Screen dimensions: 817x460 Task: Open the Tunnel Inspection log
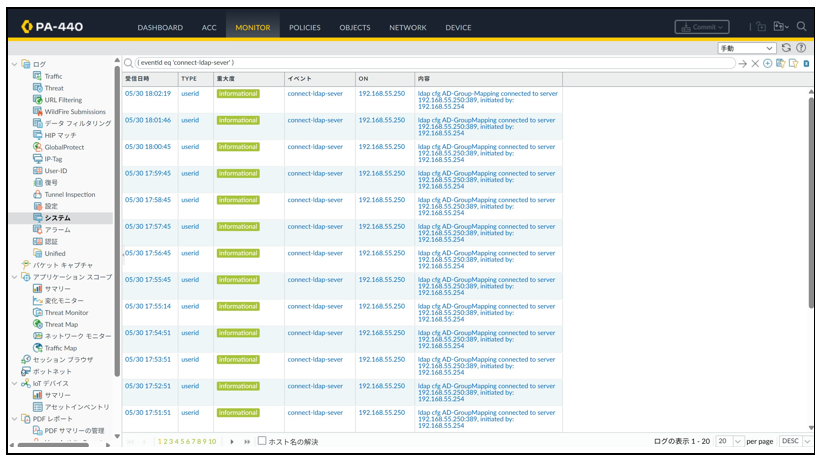[x=70, y=194]
